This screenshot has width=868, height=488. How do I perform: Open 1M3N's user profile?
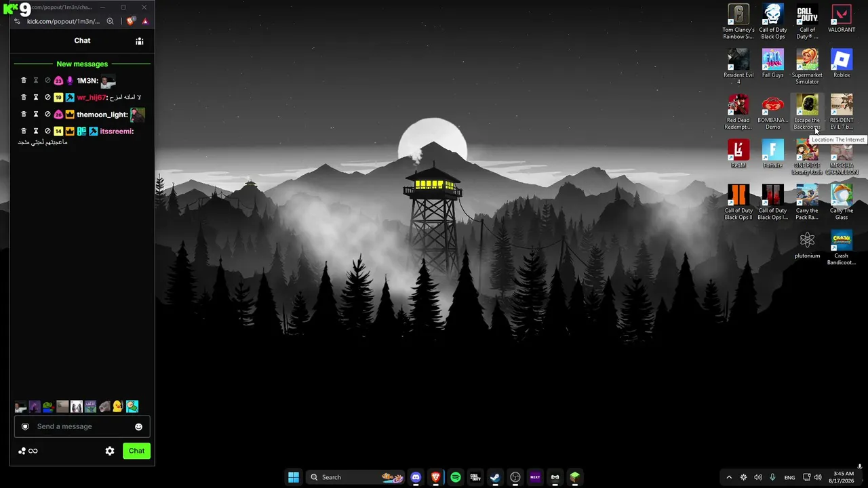[87, 81]
